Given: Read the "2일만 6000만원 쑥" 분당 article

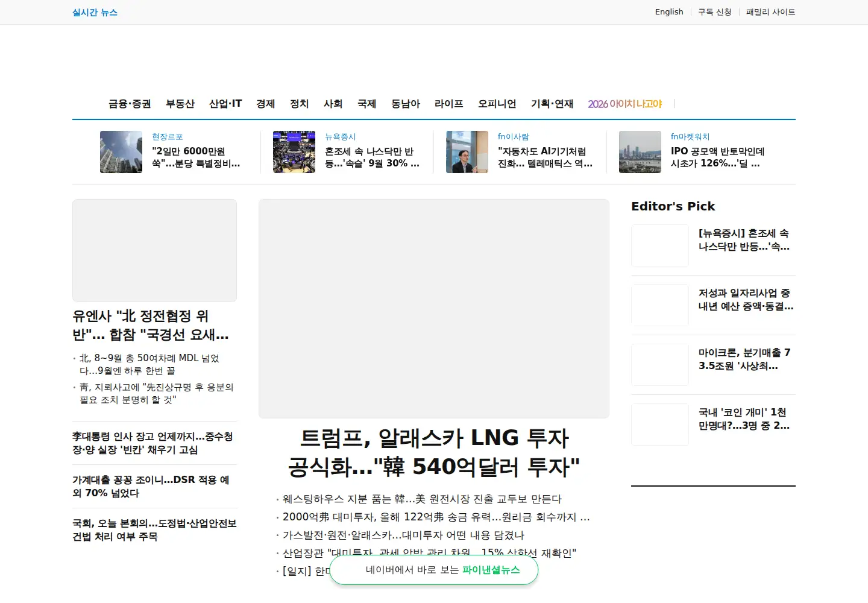Looking at the screenshot, I should coord(196,157).
